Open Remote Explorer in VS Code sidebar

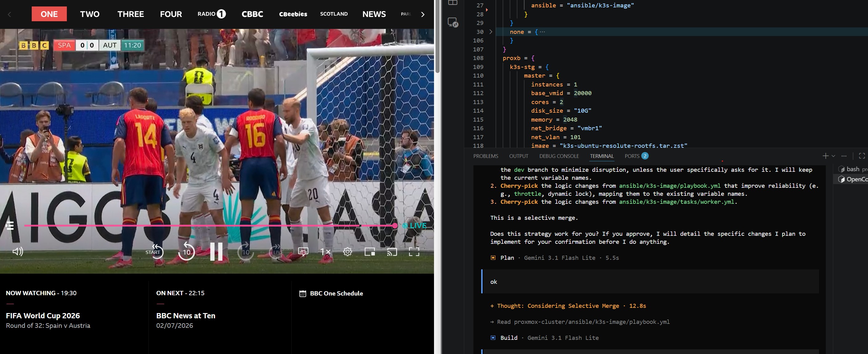(x=453, y=22)
